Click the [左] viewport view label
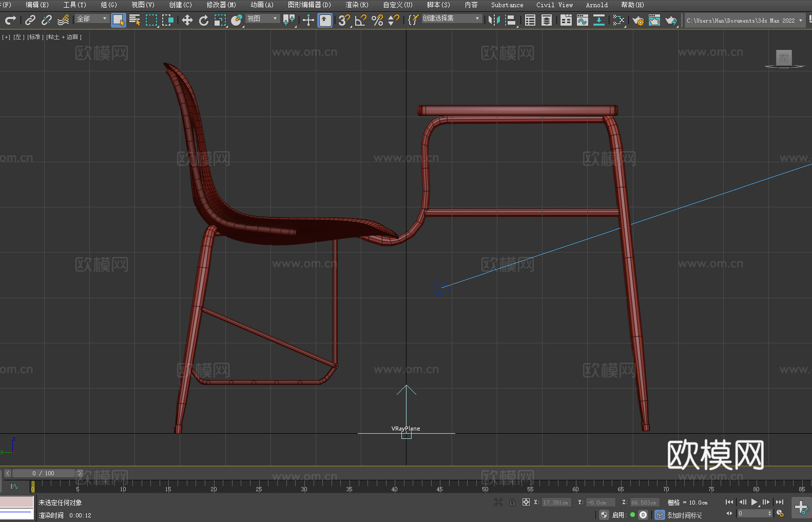The image size is (812, 522). click(18, 37)
